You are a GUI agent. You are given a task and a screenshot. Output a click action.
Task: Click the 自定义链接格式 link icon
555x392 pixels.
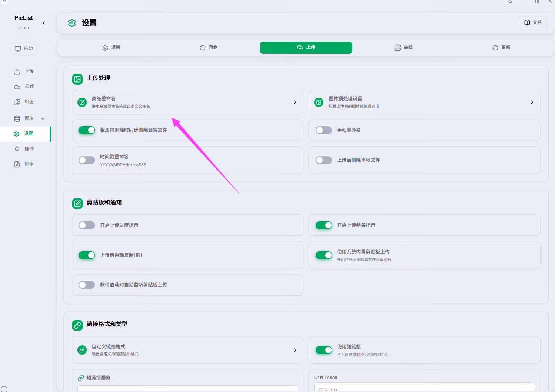pyautogui.click(x=82, y=350)
